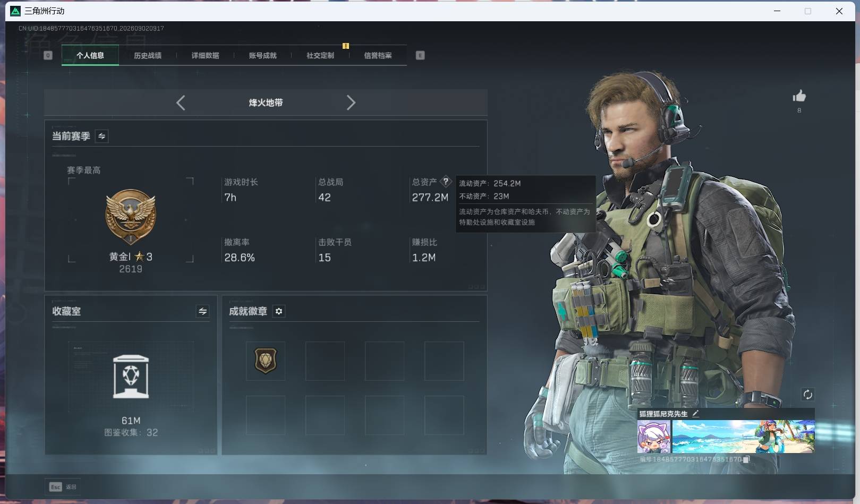Select the 详细数据 tab
The image size is (860, 504).
tap(205, 55)
